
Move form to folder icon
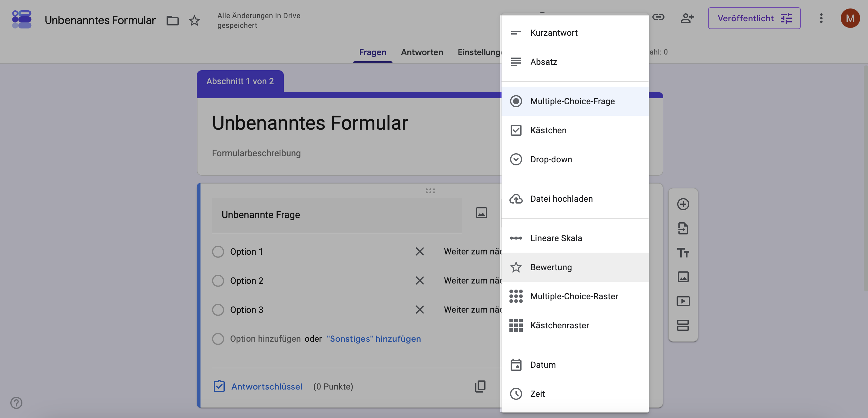coord(173,21)
